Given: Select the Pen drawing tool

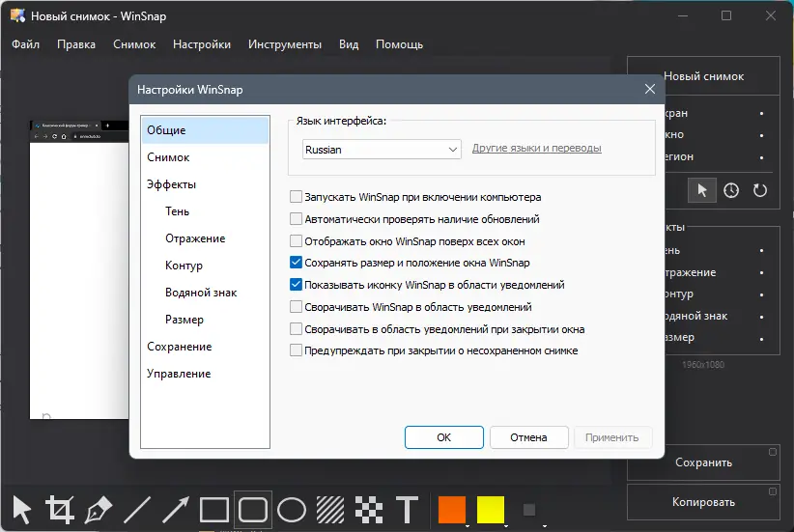Looking at the screenshot, I should (x=99, y=509).
